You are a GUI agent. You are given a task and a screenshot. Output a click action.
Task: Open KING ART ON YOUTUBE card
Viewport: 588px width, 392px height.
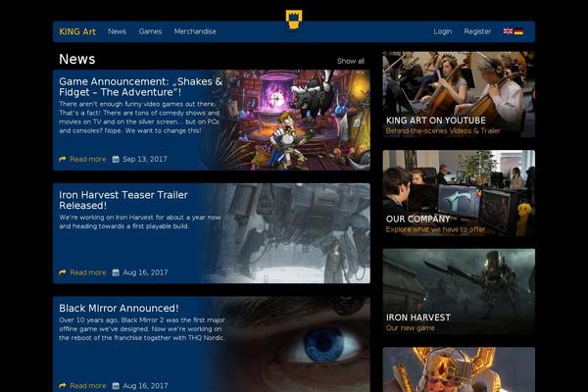point(459,94)
